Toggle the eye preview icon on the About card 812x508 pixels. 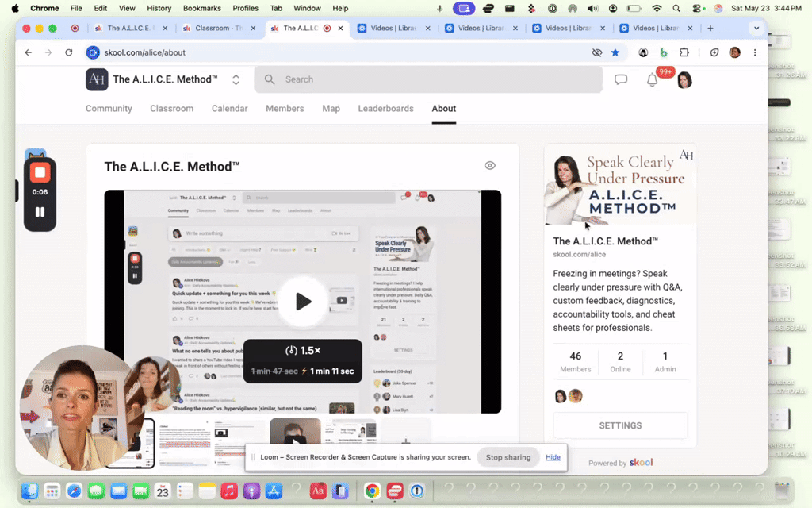coord(490,165)
